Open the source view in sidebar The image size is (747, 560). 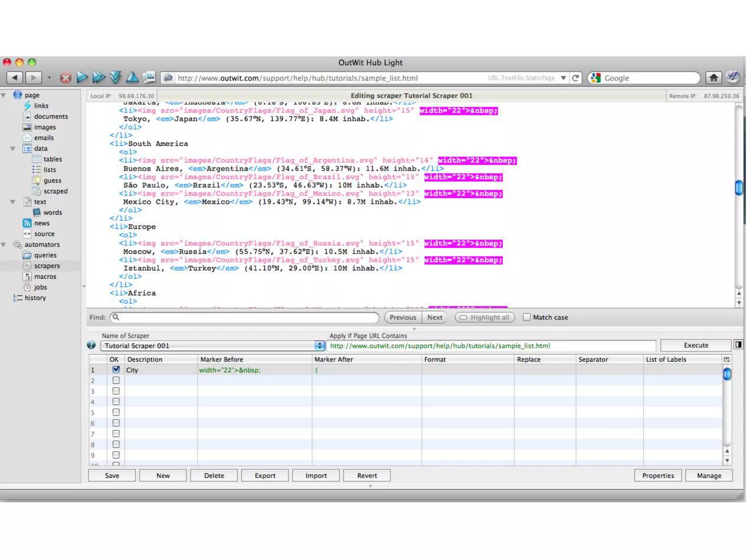click(x=44, y=234)
